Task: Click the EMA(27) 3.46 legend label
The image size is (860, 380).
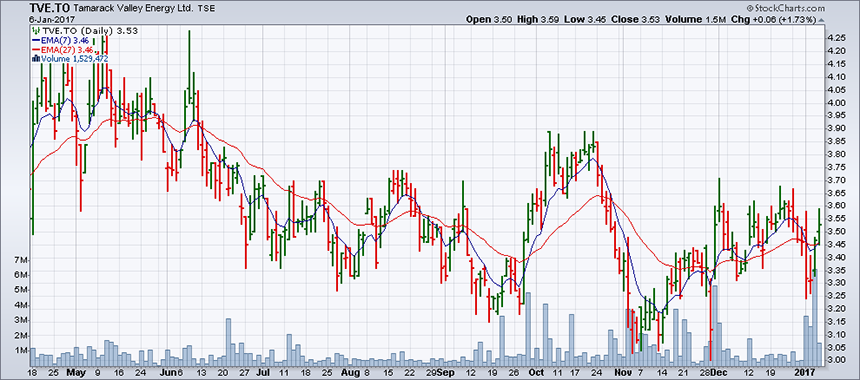Action: (x=68, y=50)
